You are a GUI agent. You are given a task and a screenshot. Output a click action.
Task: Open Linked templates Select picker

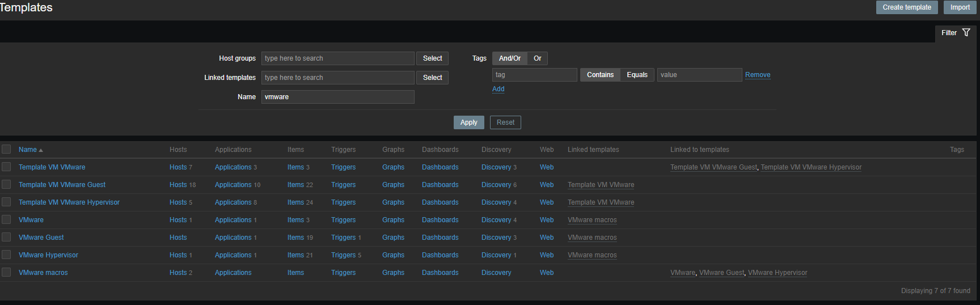coord(432,78)
